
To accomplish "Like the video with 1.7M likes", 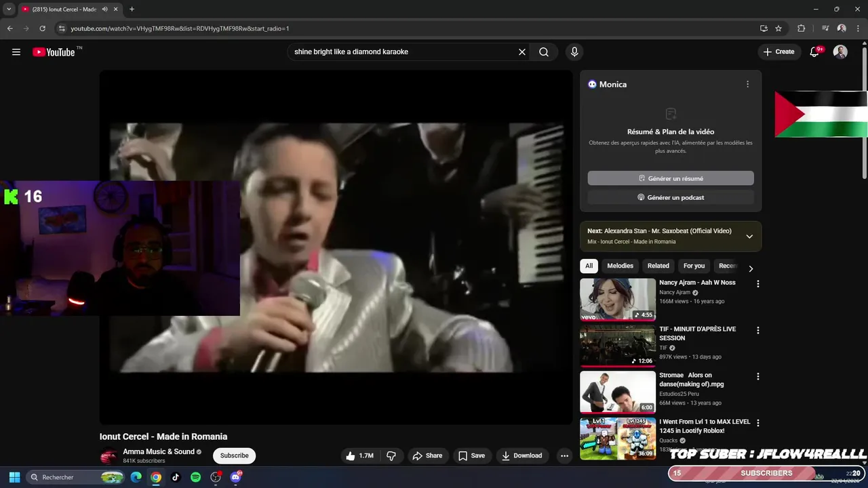I will point(359,456).
